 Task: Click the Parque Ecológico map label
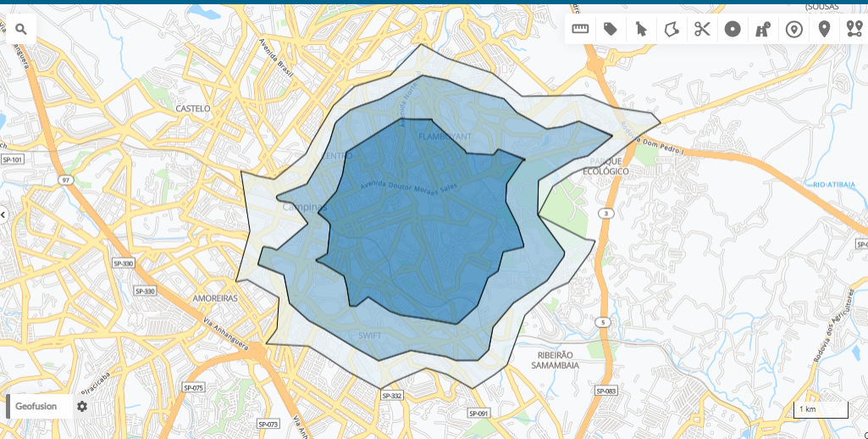click(x=606, y=166)
